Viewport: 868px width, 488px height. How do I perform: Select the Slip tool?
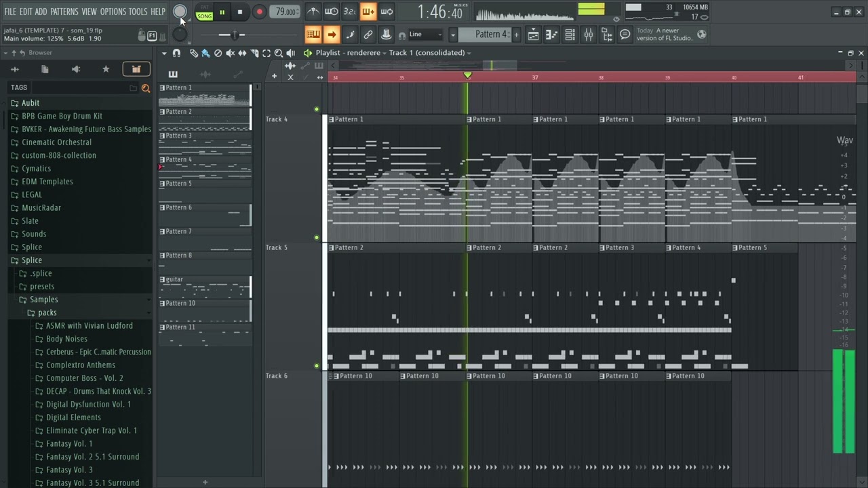coord(242,53)
